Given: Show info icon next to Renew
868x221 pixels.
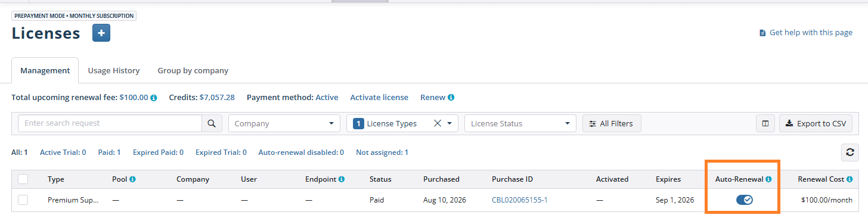Looking at the screenshot, I should (x=451, y=98).
